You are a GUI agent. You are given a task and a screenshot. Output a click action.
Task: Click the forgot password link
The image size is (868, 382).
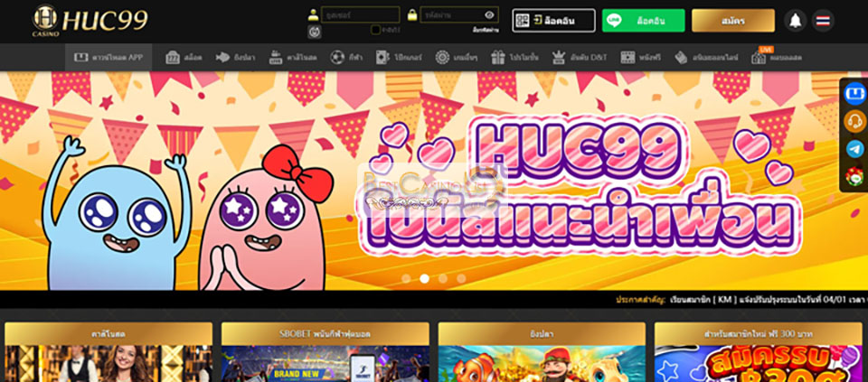tap(486, 30)
